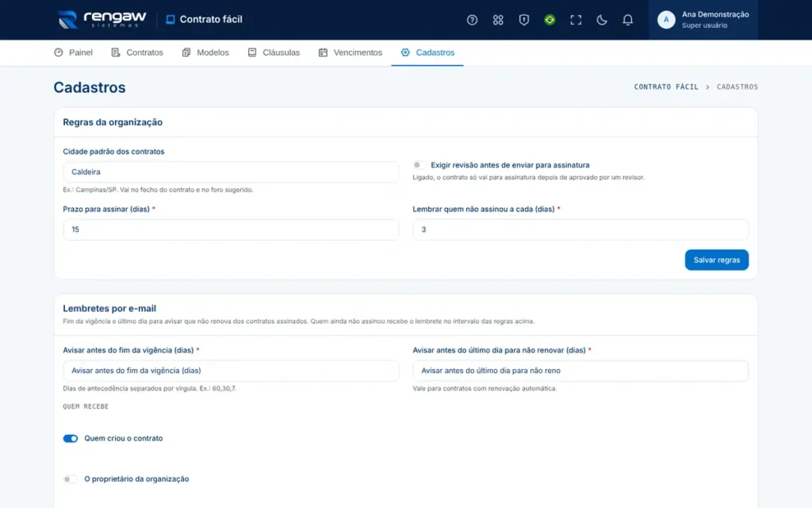Viewport: 812px width, 508px height.
Task: Open the apps grid icon
Action: tap(498, 20)
